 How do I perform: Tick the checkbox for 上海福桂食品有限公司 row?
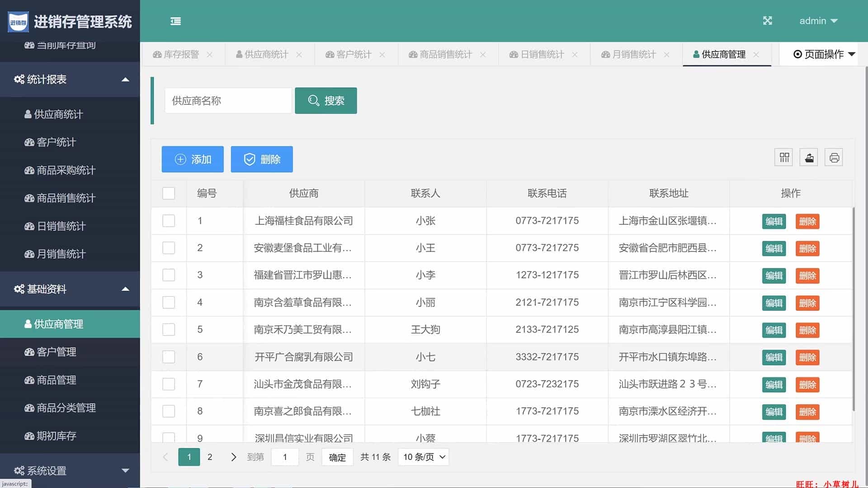(x=169, y=221)
